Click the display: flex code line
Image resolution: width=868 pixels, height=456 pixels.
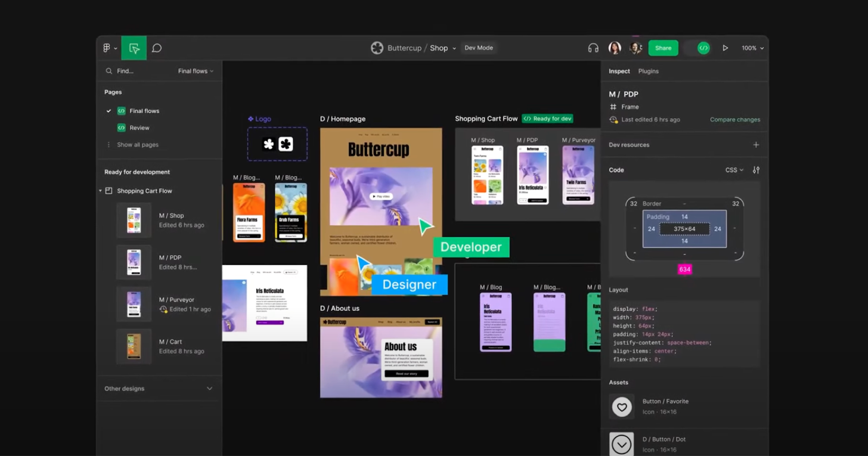point(635,309)
